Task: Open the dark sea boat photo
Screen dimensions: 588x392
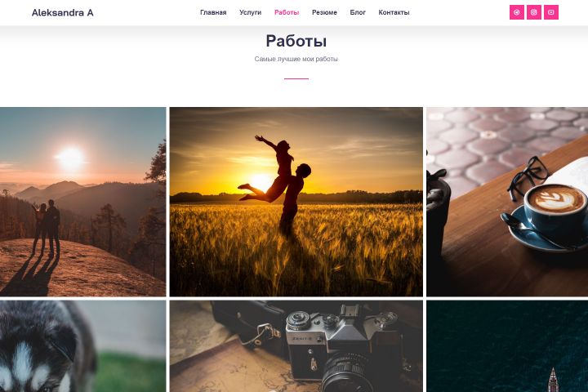Action: tap(507, 346)
